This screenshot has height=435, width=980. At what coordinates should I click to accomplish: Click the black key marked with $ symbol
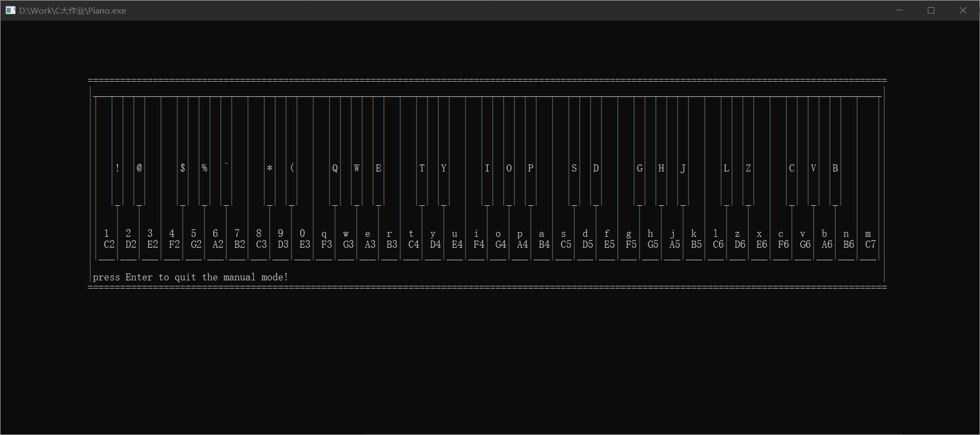click(x=183, y=152)
